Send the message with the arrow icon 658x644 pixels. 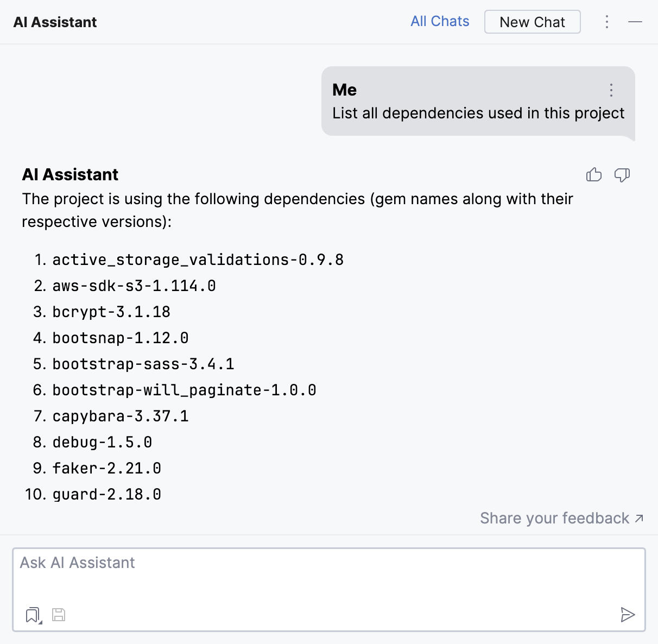point(628,615)
